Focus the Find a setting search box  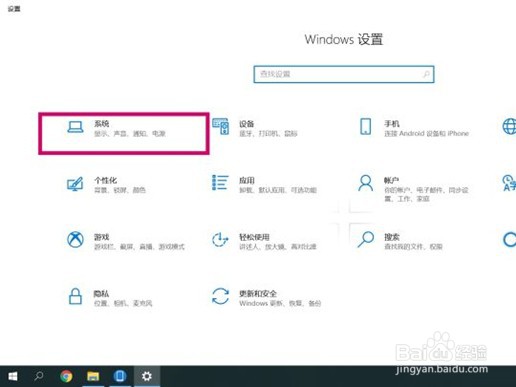[x=344, y=74]
